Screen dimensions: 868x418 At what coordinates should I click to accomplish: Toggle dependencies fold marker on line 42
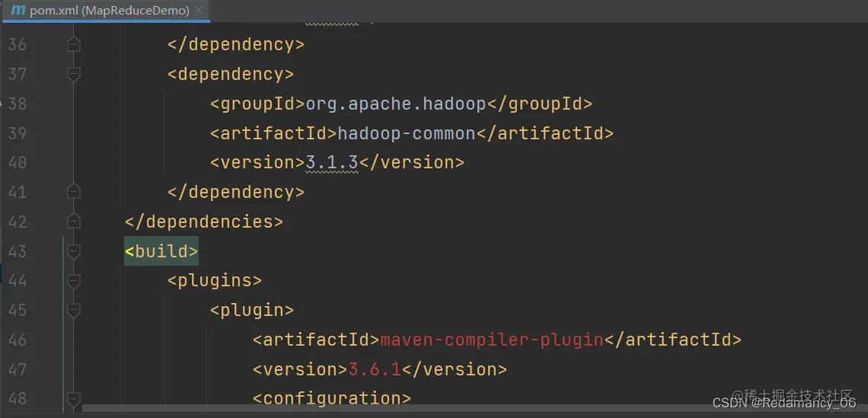[74, 222]
